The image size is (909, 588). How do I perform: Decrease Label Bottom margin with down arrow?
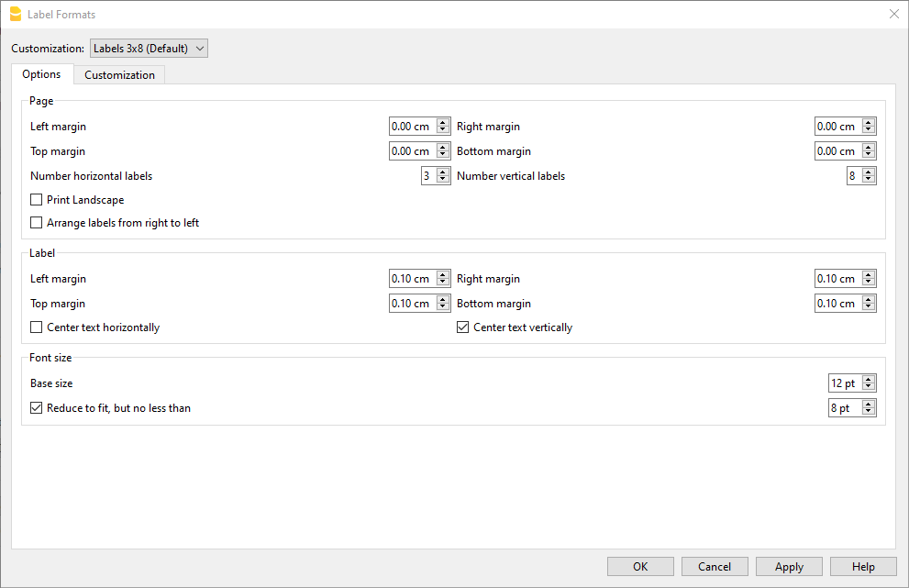pos(869,307)
